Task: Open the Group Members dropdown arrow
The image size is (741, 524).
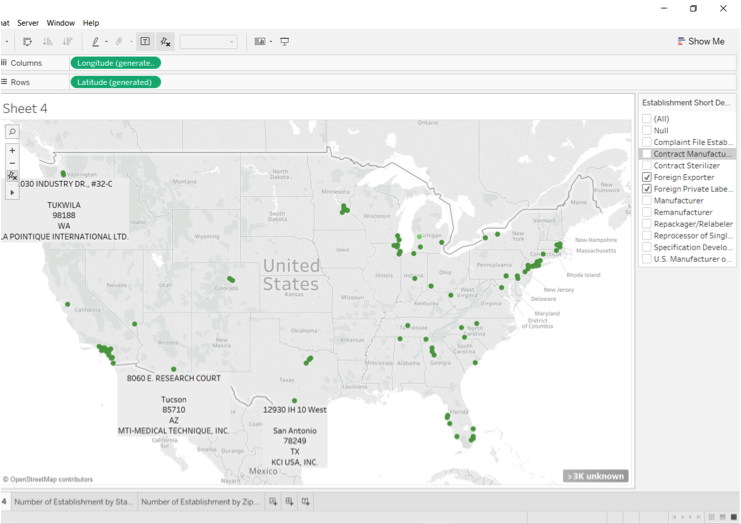Action: click(131, 42)
